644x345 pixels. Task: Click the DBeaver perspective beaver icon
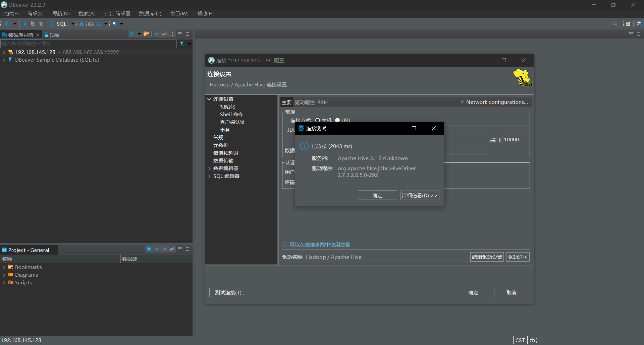pos(639,24)
